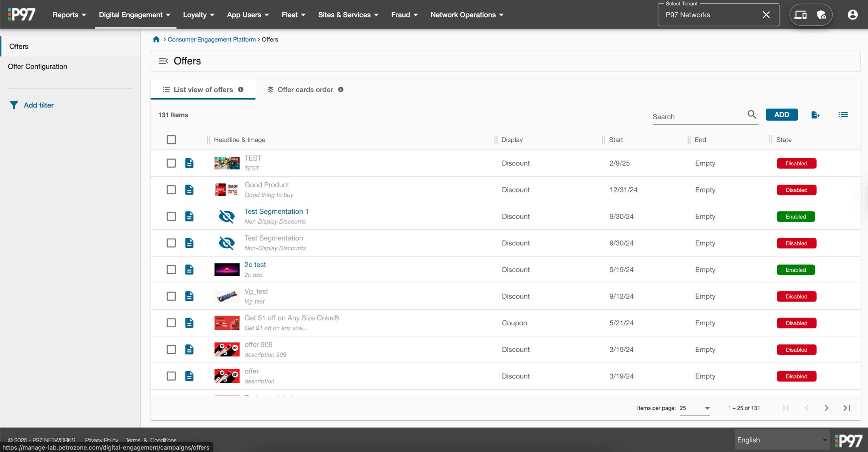Open the English language selector
The height and width of the screenshot is (452, 868).
782,440
